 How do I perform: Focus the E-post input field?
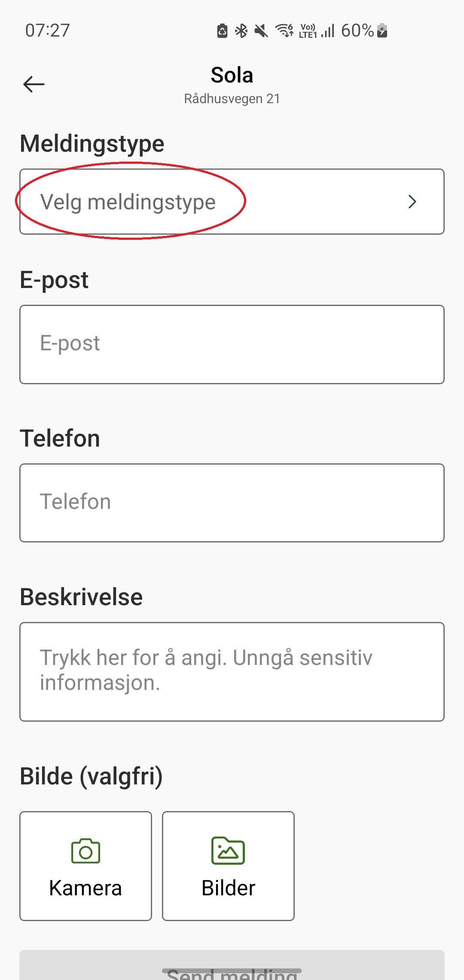click(232, 344)
